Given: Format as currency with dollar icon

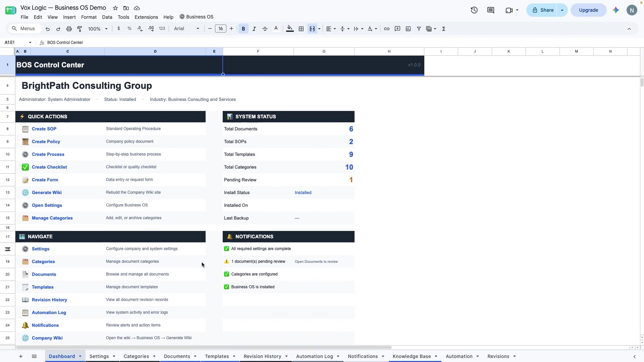Looking at the screenshot, I should (x=118, y=29).
